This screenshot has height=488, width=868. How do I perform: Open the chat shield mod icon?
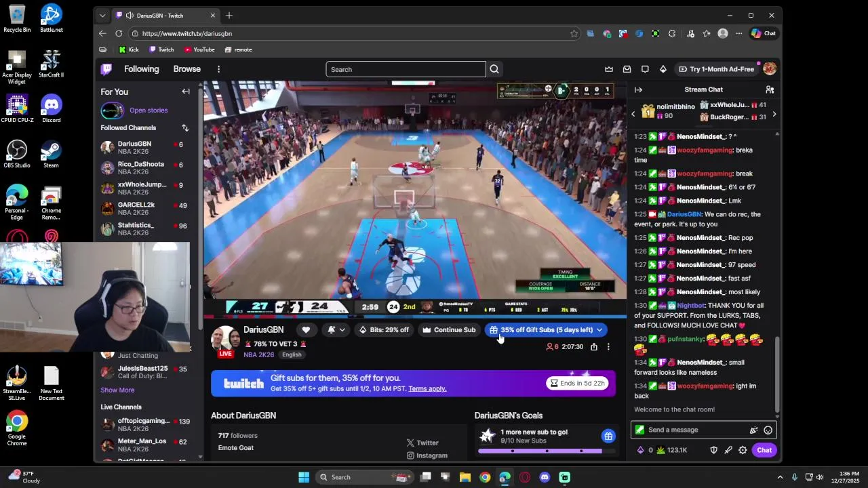(x=713, y=450)
